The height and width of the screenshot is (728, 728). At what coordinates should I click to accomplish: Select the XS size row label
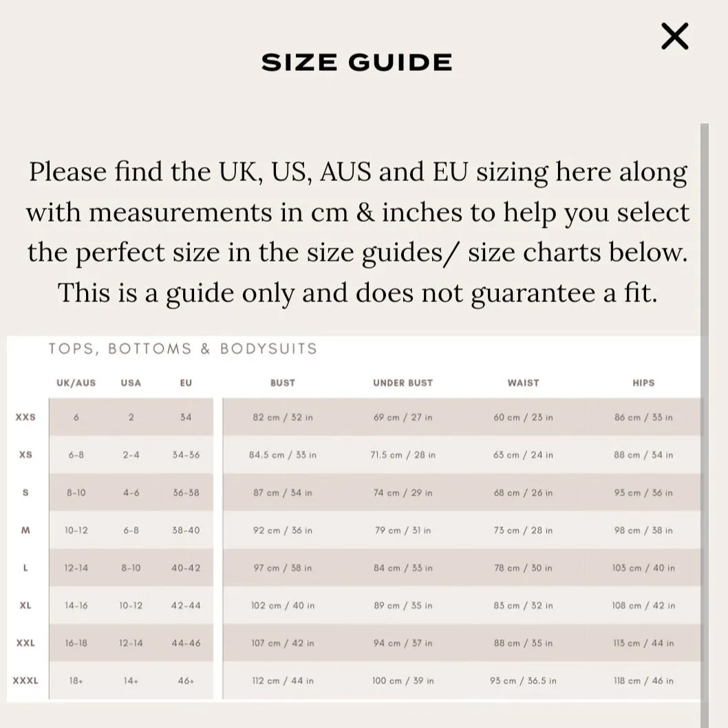pyautogui.click(x=25, y=455)
